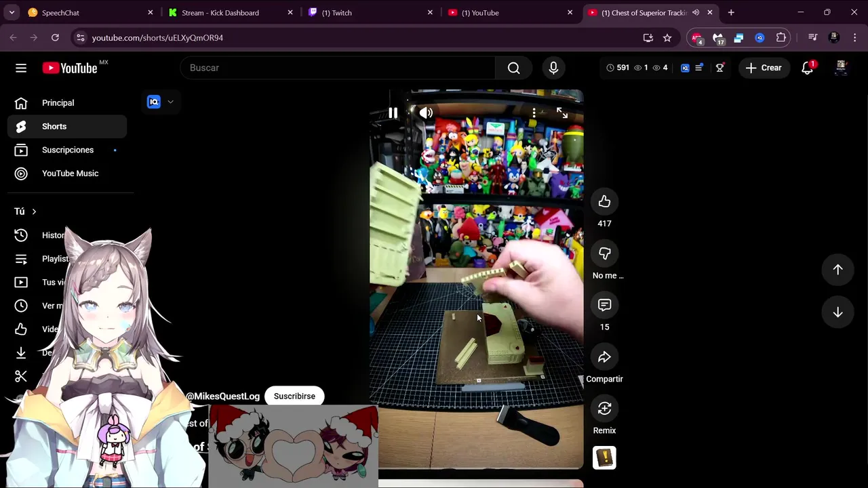The image size is (868, 488).
Task: Open a new browser tab
Action: 731,12
